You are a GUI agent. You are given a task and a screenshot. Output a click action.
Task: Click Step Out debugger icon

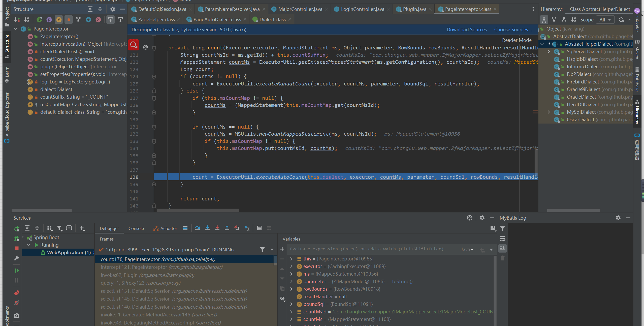pyautogui.click(x=227, y=228)
